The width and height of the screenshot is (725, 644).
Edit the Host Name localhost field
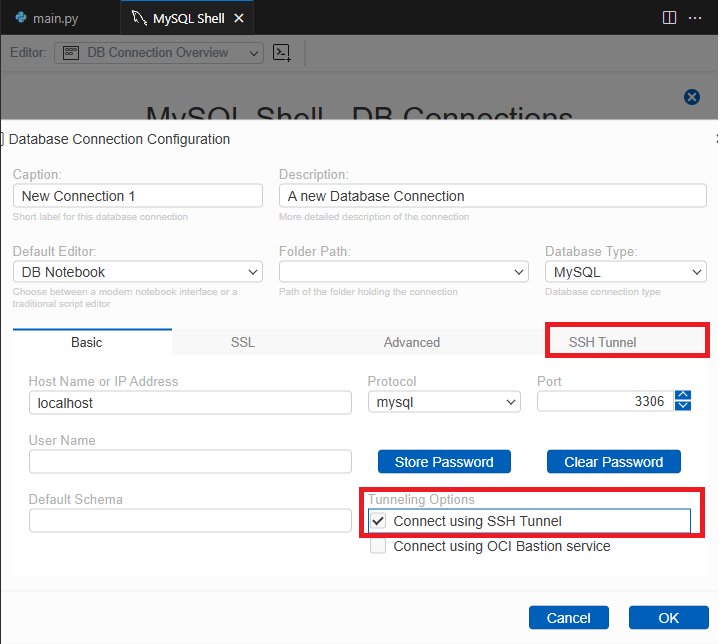point(190,403)
